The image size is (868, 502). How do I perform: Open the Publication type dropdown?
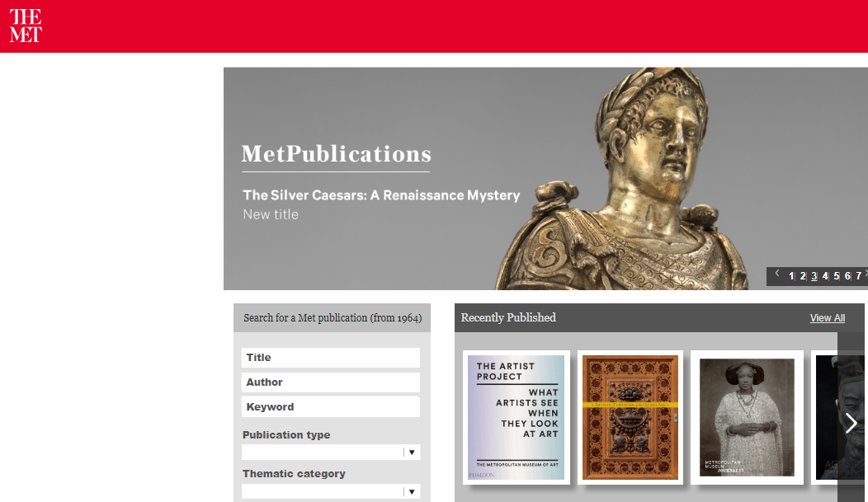pos(331,453)
